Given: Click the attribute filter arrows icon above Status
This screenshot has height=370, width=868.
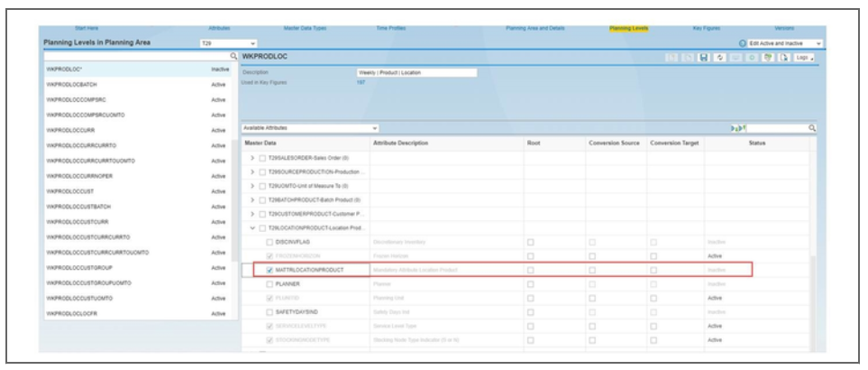Looking at the screenshot, I should coord(738,128).
